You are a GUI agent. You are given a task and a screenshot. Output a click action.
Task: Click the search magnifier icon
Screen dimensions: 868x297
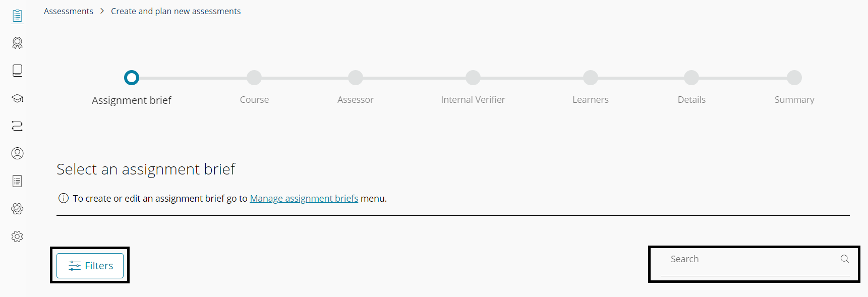[844, 259]
